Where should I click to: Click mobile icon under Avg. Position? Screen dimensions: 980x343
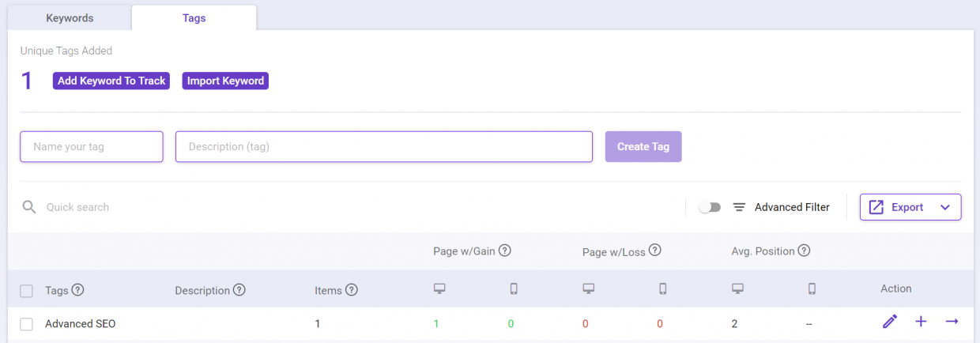click(x=812, y=289)
